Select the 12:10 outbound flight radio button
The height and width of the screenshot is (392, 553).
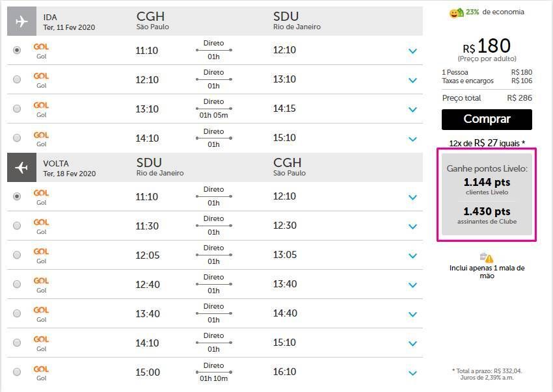pos(17,79)
